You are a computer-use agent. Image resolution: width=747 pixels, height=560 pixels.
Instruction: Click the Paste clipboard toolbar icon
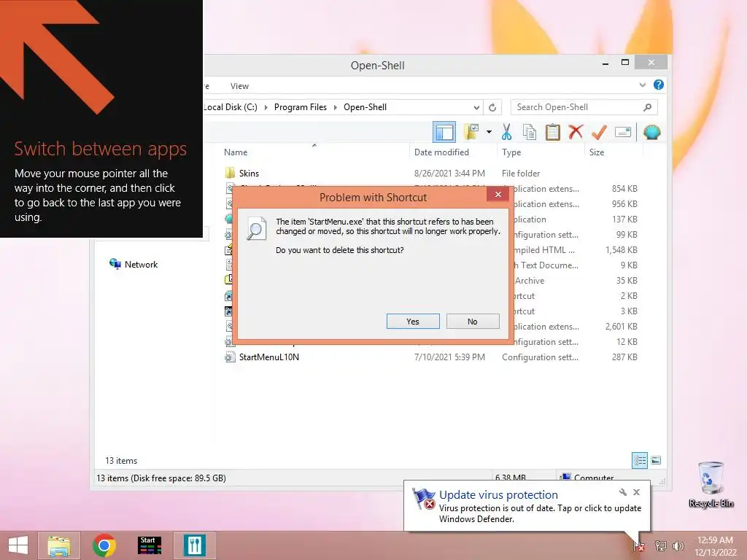click(553, 132)
